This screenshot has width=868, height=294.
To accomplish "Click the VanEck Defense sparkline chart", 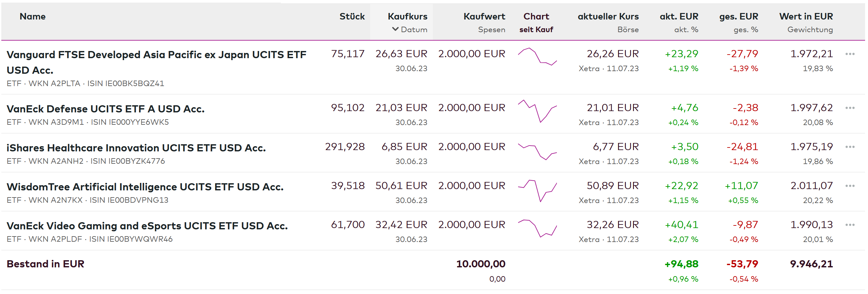I will click(537, 111).
